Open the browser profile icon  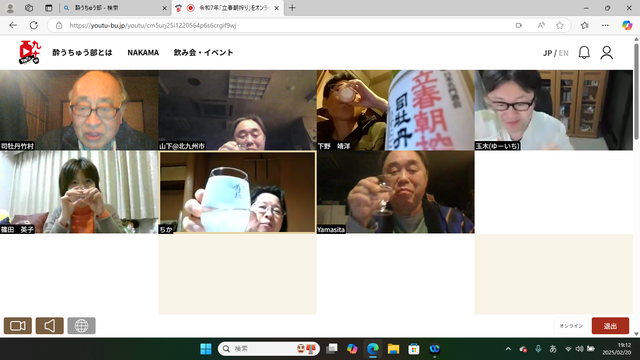[10, 8]
